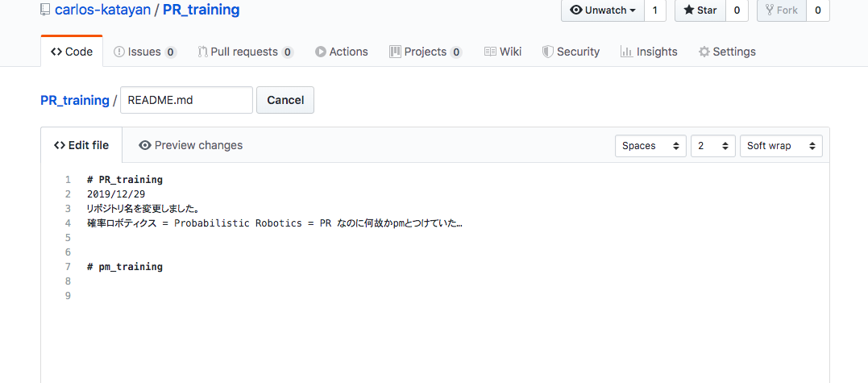Viewport: 868px width, 383px height.
Task: Click the Edit file brackets icon
Action: pyautogui.click(x=60, y=145)
